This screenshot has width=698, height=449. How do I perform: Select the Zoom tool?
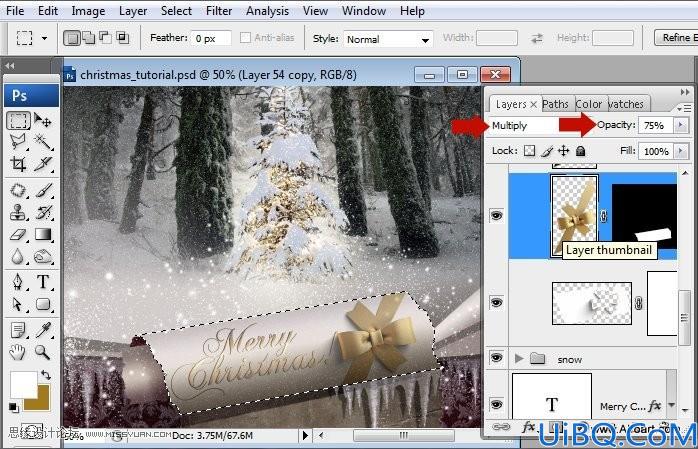tap(43, 352)
